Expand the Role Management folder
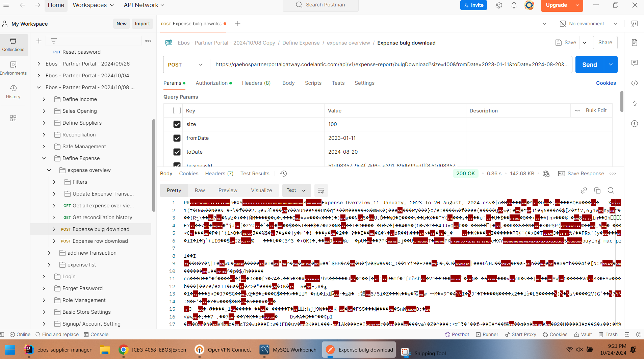Viewport: 644px width, 359px height. pyautogui.click(x=44, y=300)
